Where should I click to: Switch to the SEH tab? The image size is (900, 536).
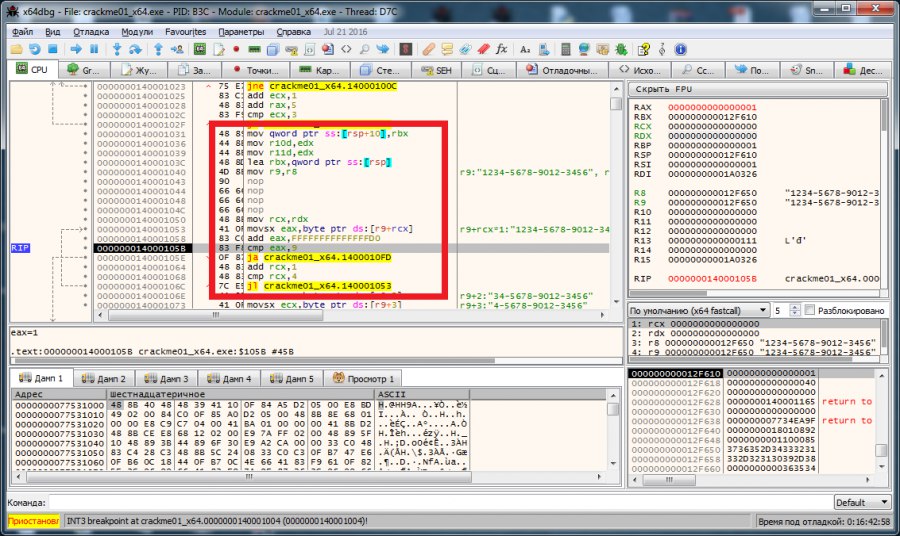tap(436, 71)
